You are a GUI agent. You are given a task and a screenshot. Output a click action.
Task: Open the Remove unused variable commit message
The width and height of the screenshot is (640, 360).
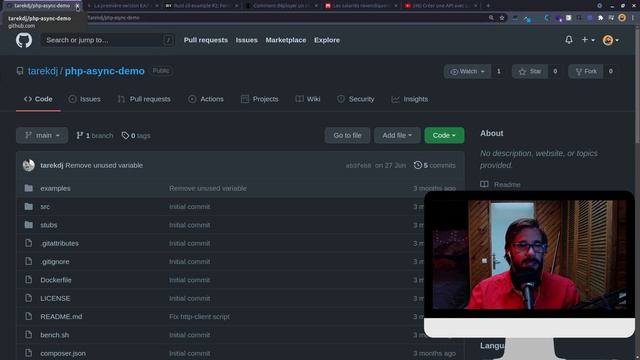coord(104,165)
